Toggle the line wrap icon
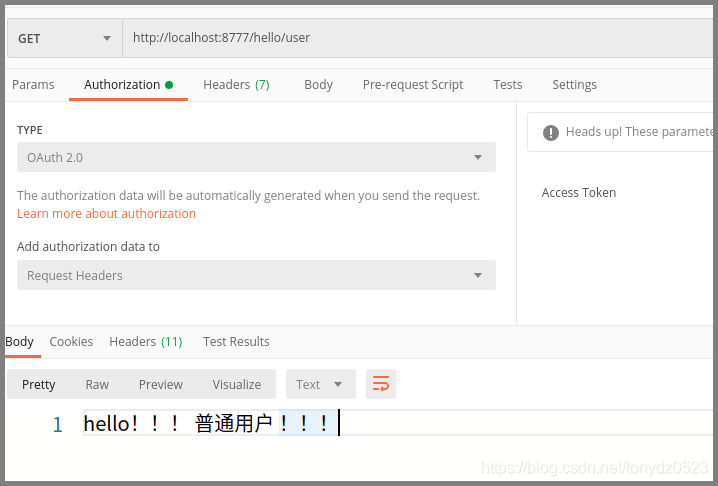This screenshot has width=718, height=486. (381, 384)
